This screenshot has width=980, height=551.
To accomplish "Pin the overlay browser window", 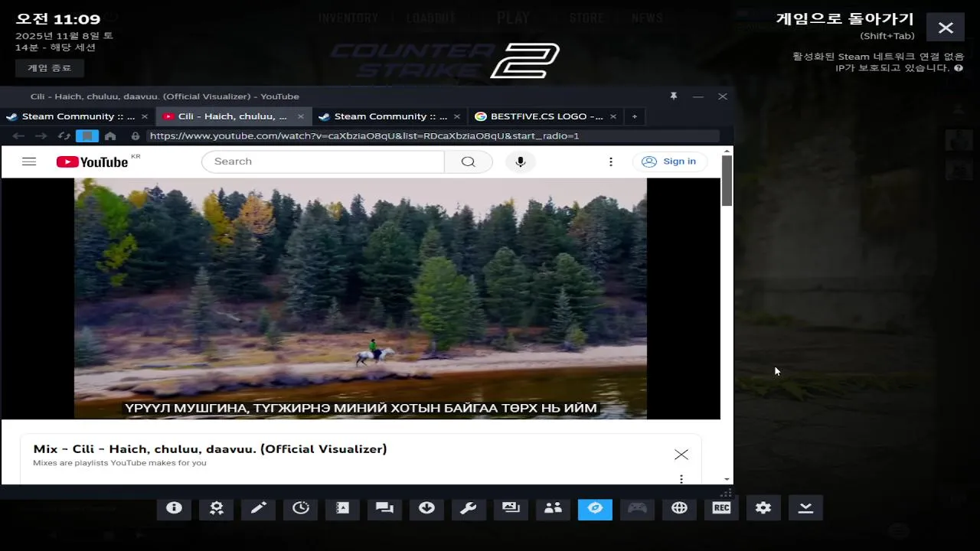I will (674, 96).
